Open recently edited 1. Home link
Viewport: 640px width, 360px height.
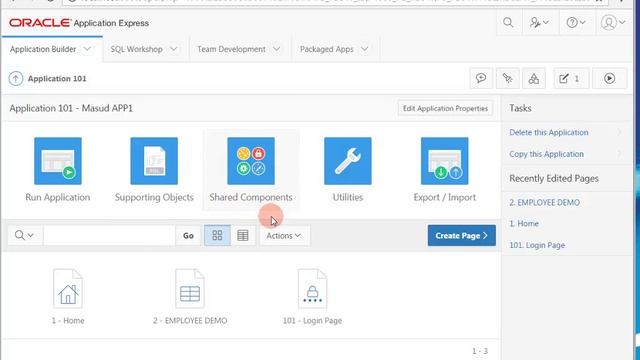[x=524, y=224]
